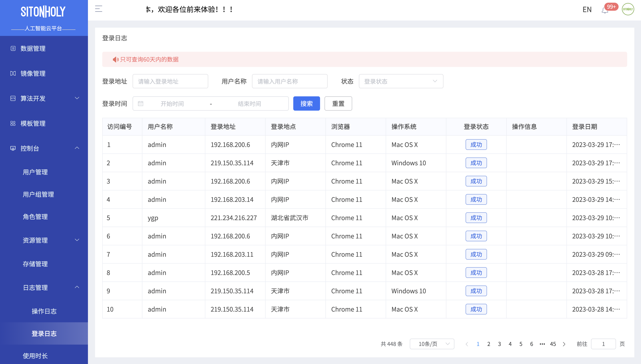Viewport: 641px width, 364px height.
Task: Click the 登录日期 column header
Action: 597,127
